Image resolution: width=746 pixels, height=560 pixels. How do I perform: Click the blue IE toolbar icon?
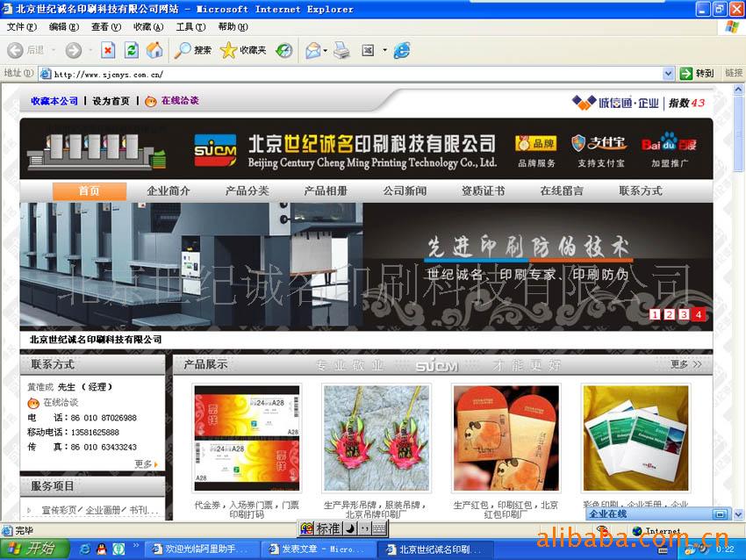(x=402, y=50)
